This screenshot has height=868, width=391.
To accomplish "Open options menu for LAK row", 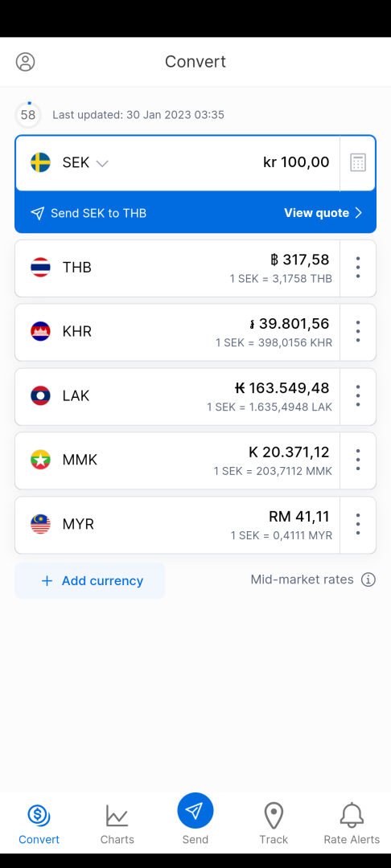I will point(358,395).
